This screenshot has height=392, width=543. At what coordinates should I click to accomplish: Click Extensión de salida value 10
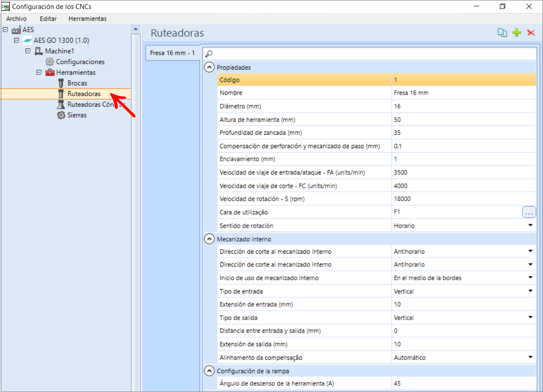(464, 344)
